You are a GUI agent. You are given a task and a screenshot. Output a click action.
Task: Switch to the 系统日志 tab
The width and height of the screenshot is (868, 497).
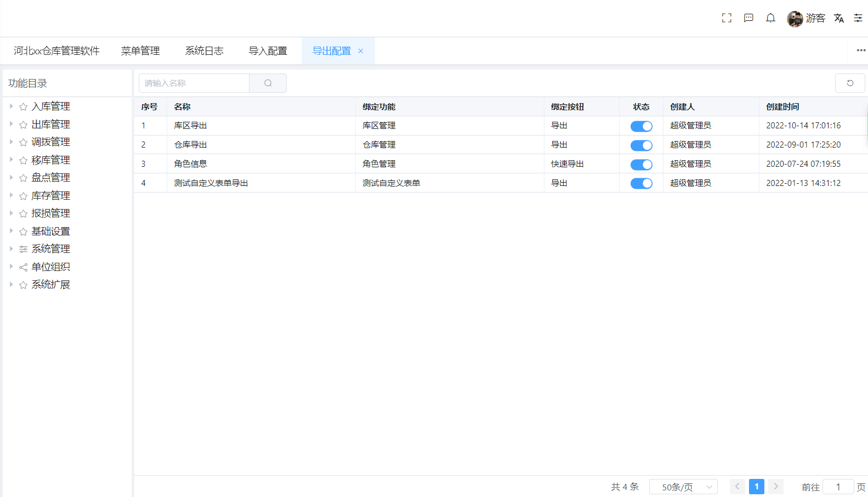point(204,51)
